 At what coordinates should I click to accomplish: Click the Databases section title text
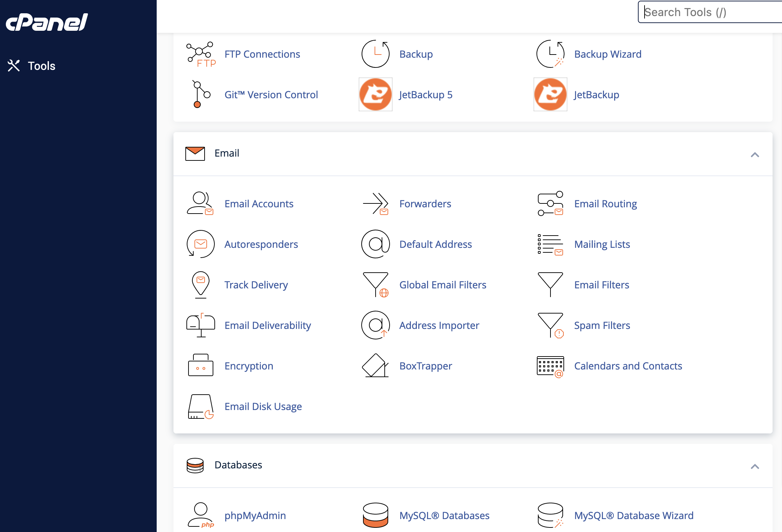[239, 465]
